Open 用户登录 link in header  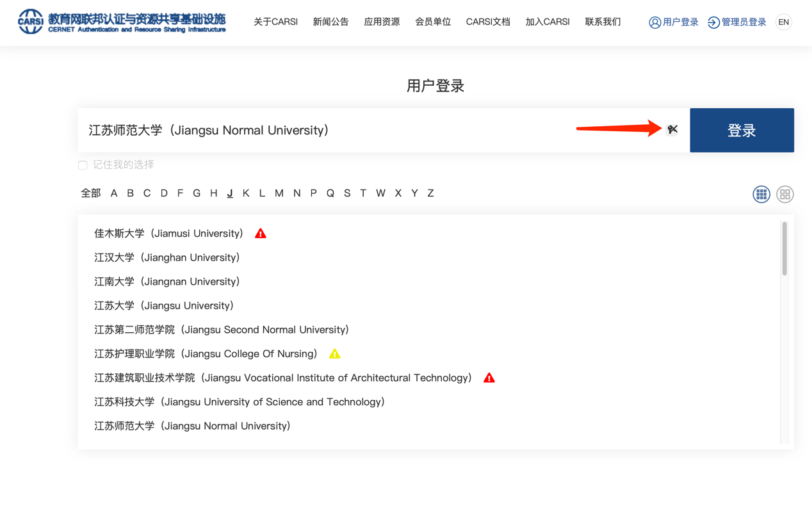point(673,22)
